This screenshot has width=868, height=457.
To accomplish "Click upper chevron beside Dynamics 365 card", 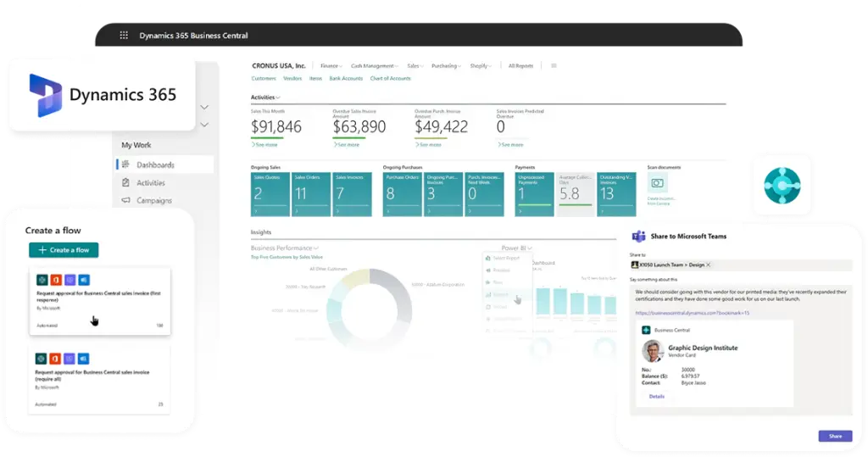I will point(204,107).
